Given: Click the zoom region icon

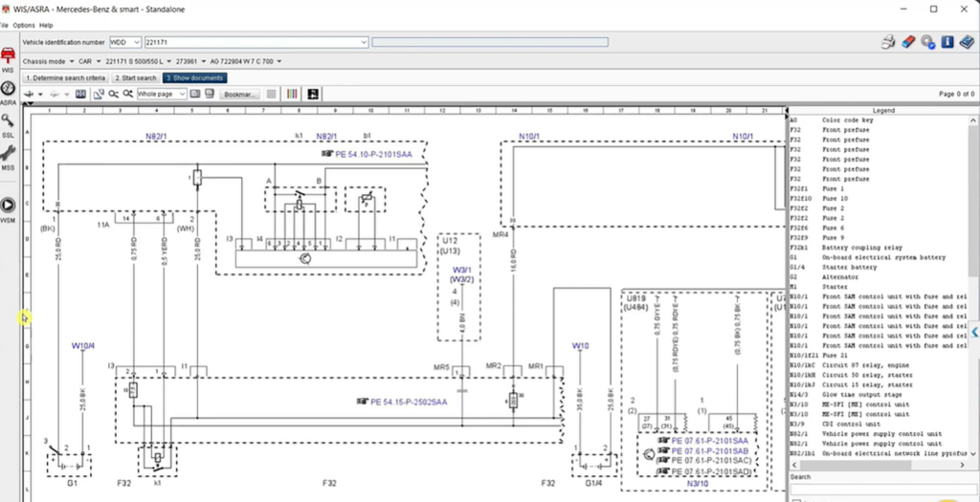Looking at the screenshot, I should pyautogui.click(x=99, y=95).
